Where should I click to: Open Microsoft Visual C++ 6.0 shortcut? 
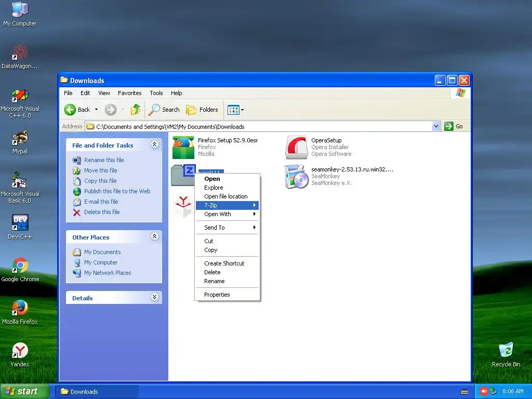point(20,103)
